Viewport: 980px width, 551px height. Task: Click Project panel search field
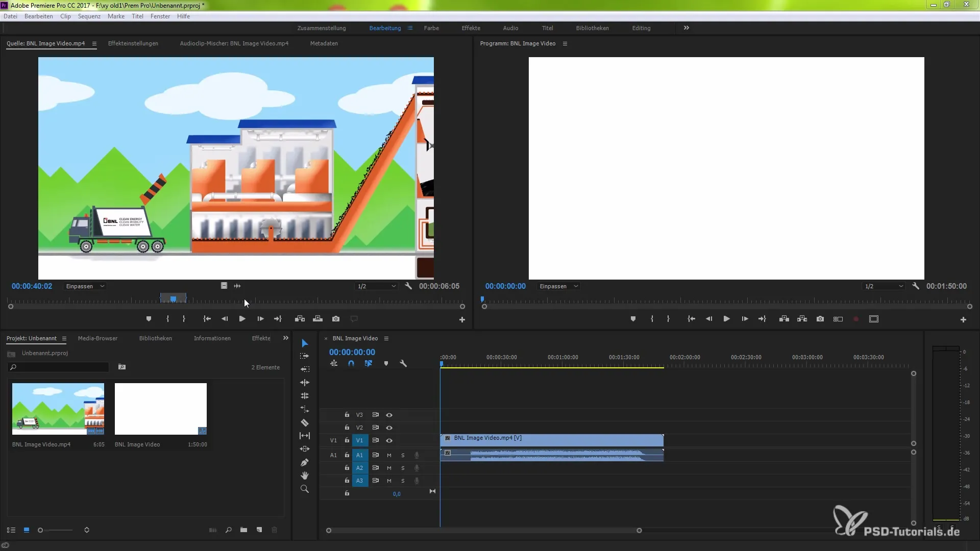pos(59,367)
